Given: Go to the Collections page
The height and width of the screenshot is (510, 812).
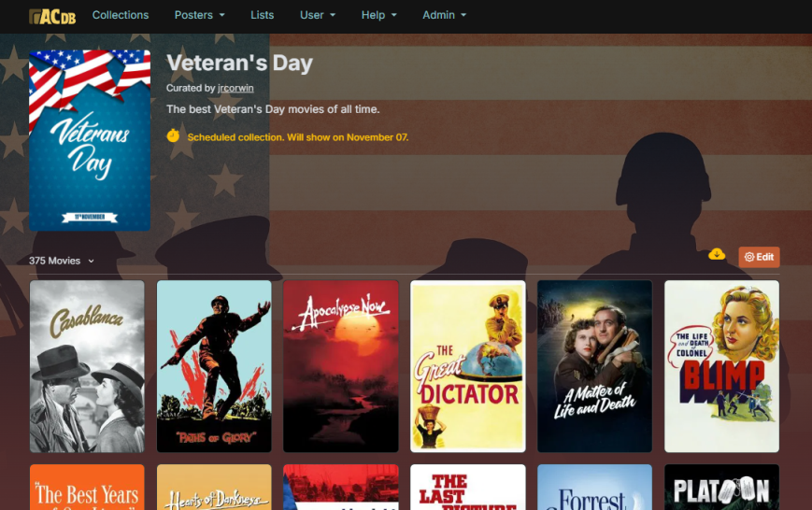Looking at the screenshot, I should [121, 15].
